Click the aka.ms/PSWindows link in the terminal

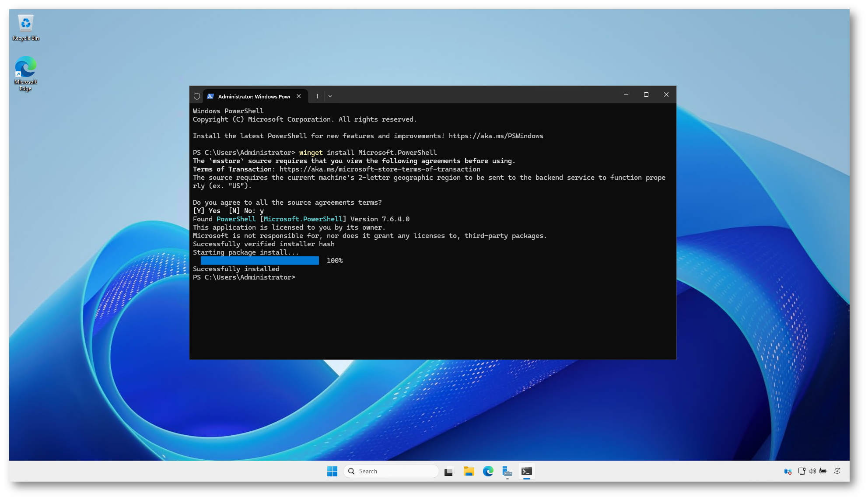496,136
